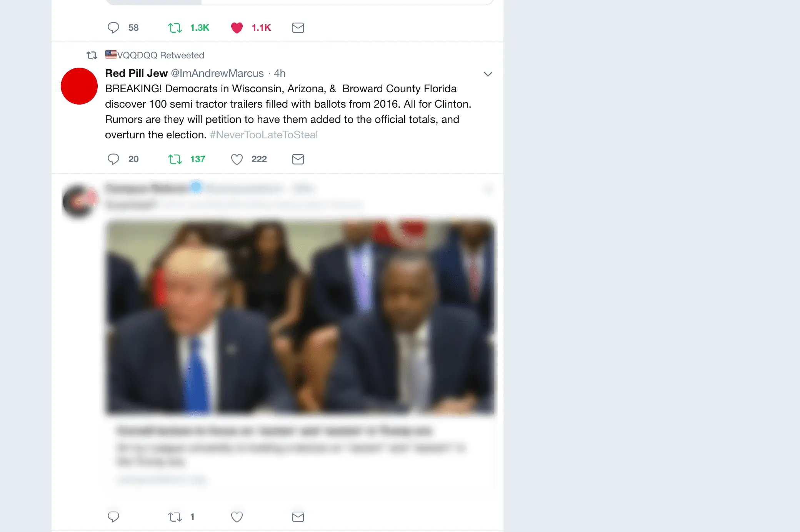Screen dimensions: 800x532
Task: Reply to the tweet with 58 replies
Action: (x=113, y=28)
